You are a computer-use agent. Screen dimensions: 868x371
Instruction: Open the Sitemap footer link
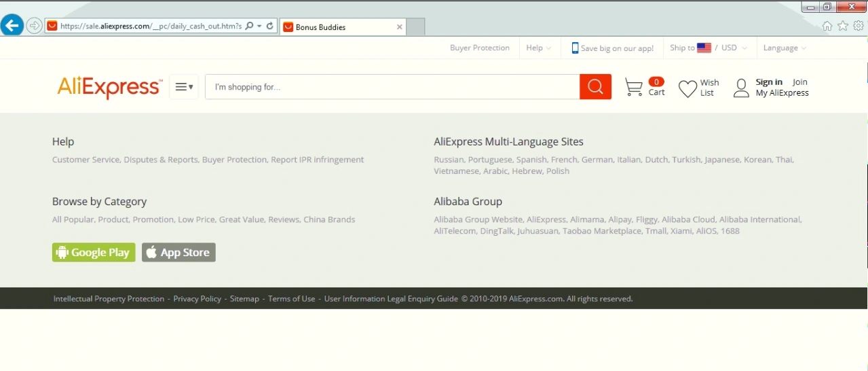244,299
